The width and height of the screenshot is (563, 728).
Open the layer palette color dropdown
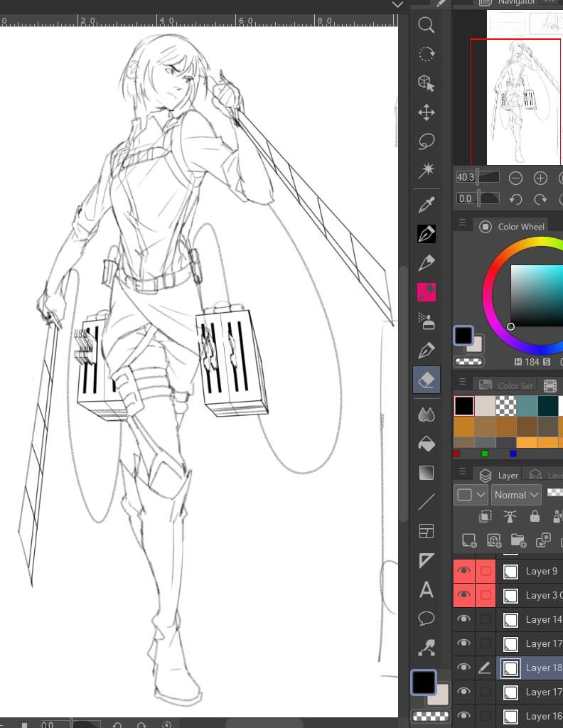pos(471,495)
